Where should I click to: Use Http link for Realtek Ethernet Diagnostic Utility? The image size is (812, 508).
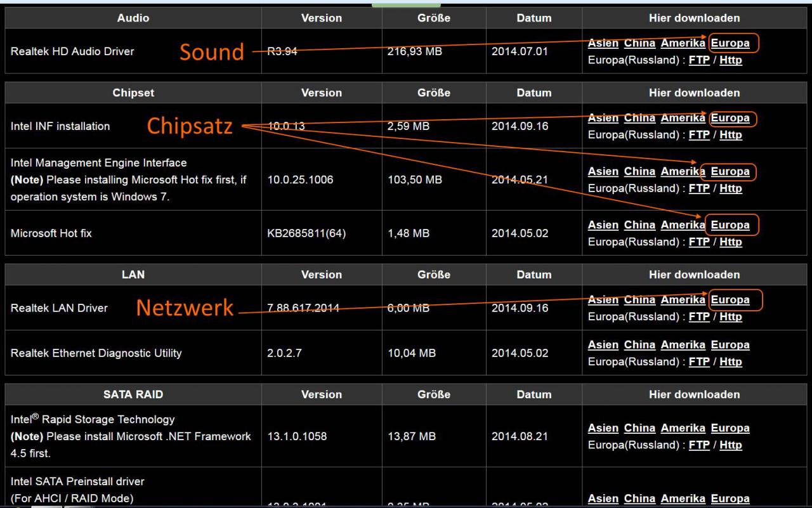click(x=731, y=362)
